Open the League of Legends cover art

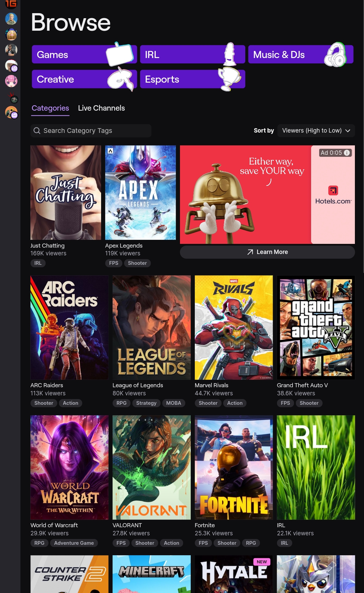tap(152, 328)
